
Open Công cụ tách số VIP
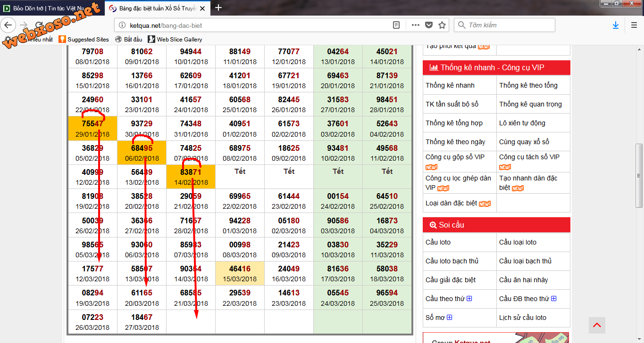pos(529,157)
